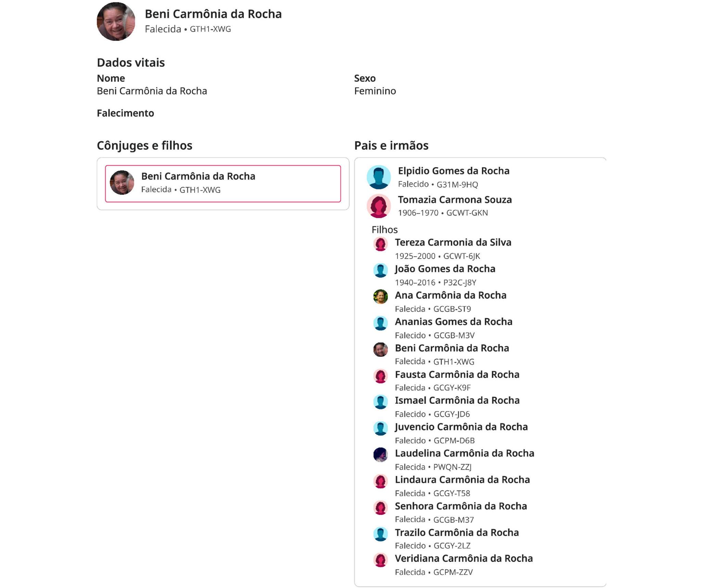Click Veridiana Carmônia da Rocha's avatar icon
Screen dimensions: 701x588
tap(380, 560)
